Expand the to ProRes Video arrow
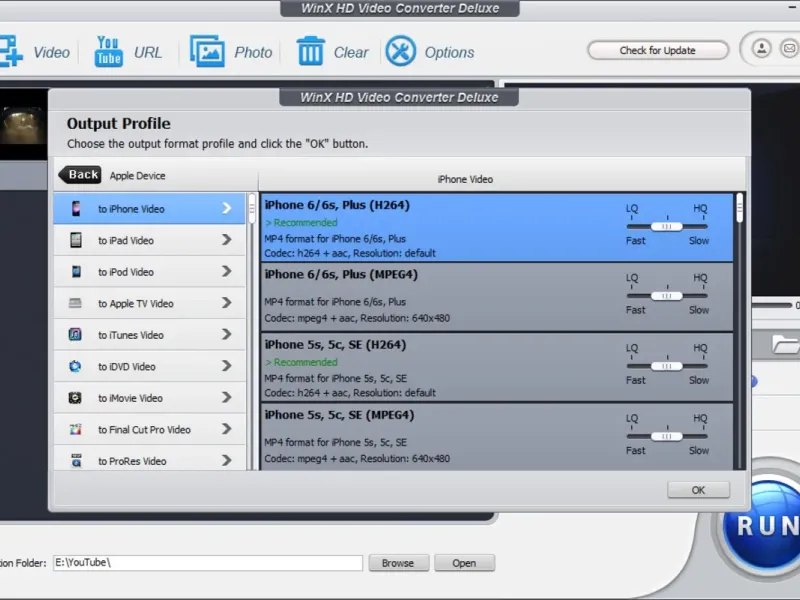The image size is (800, 600). [227, 460]
